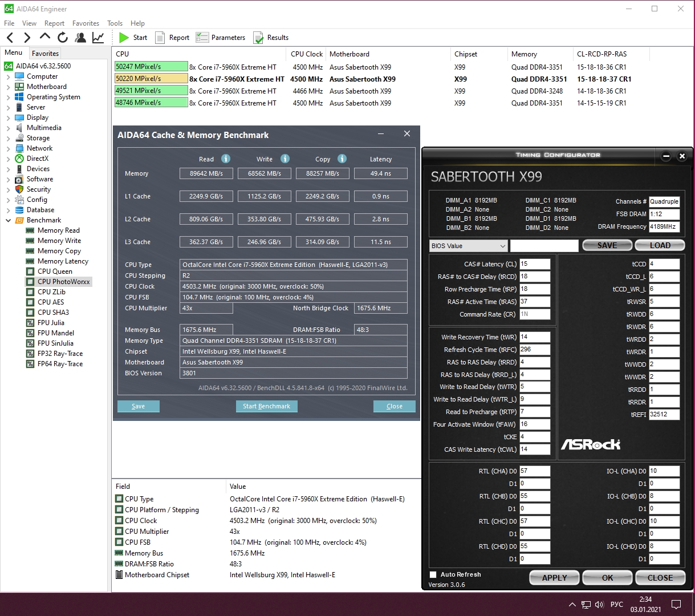Click the volume speaker tray icon
Screen dimensions: 695x616
click(x=599, y=605)
